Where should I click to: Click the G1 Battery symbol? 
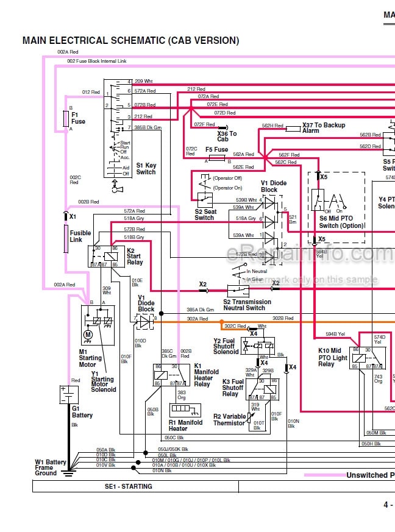tap(69, 395)
